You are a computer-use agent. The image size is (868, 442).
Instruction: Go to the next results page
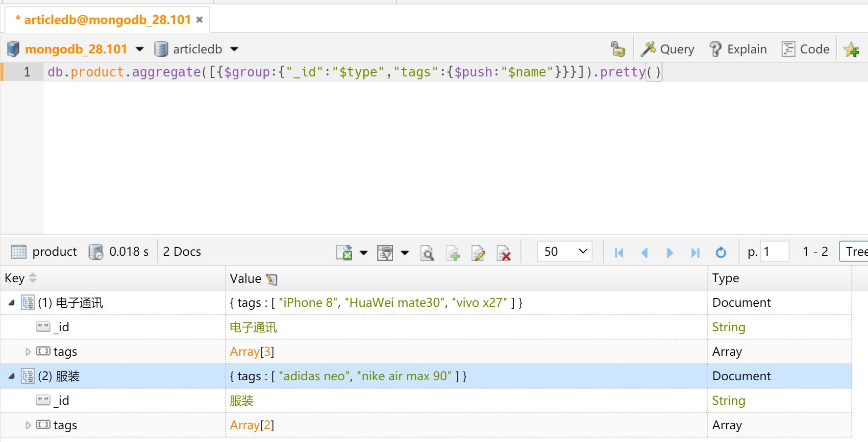670,252
